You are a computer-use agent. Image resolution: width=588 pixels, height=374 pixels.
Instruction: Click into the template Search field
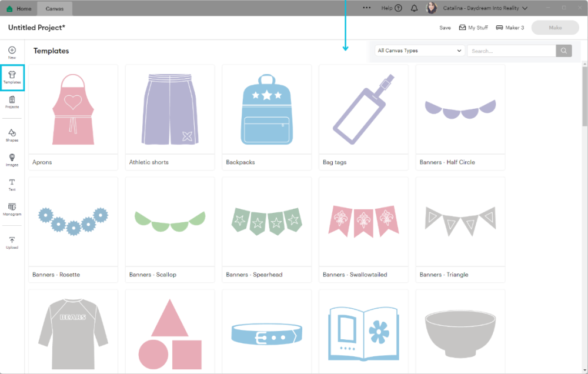tap(512, 51)
